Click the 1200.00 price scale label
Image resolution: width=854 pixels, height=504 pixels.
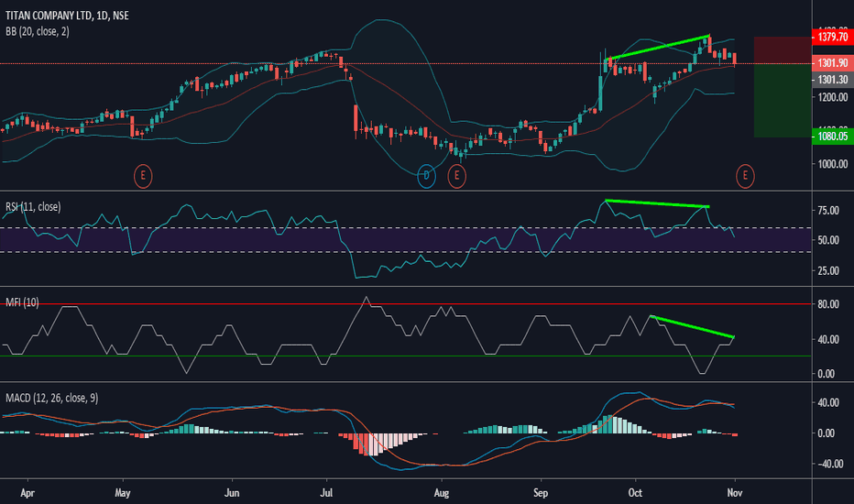(833, 97)
